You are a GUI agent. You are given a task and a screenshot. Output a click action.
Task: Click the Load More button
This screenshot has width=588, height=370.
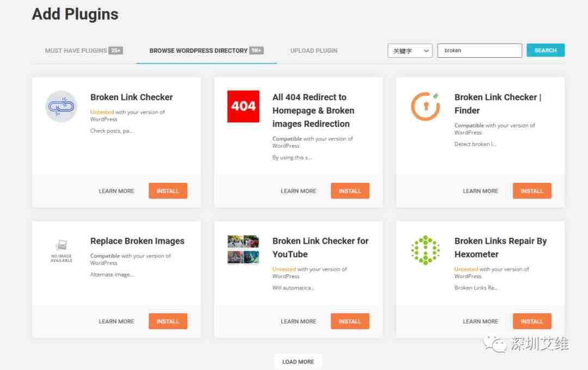pyautogui.click(x=298, y=362)
